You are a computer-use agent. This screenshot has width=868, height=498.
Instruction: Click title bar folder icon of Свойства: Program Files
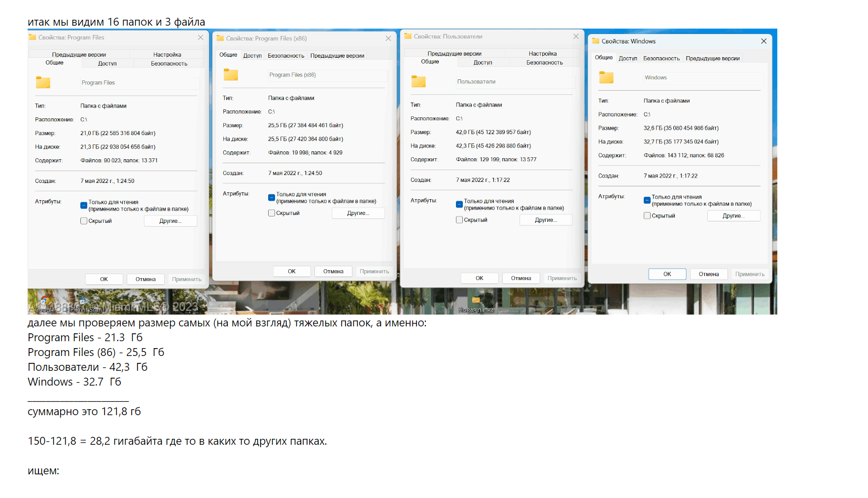(33, 37)
